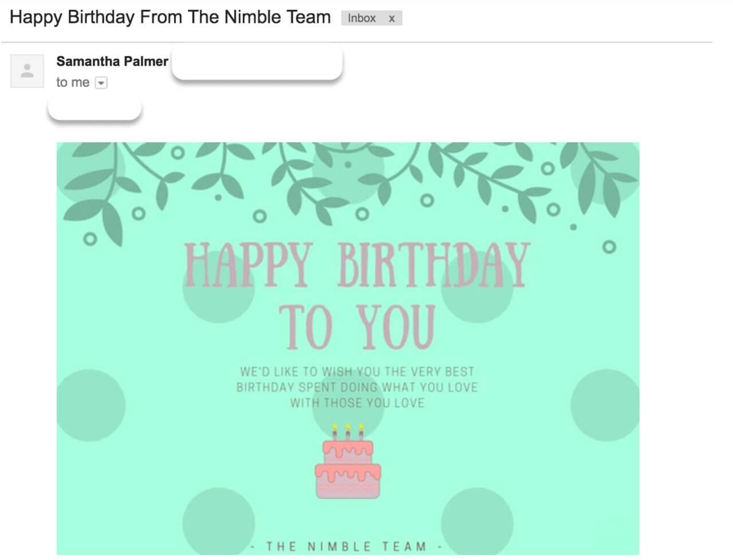Click the large green circle at card's left edge

pos(90,405)
